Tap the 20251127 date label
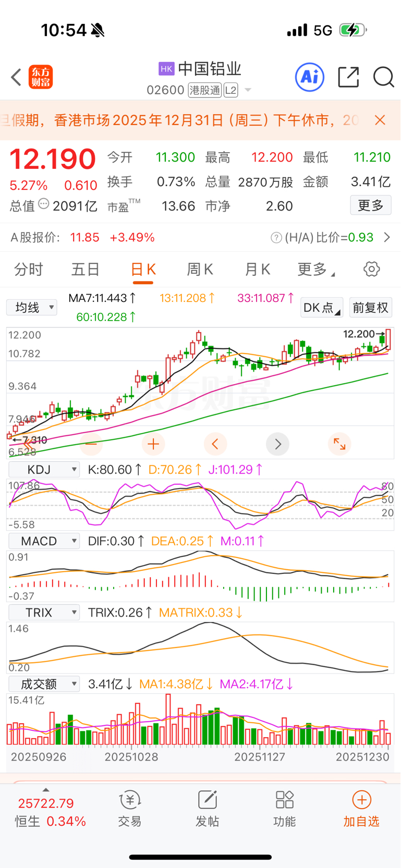The width and height of the screenshot is (401, 868). pos(260,757)
